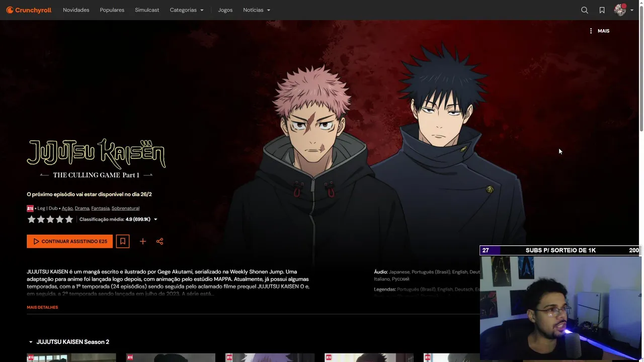Click the Drama genre link
The image size is (644, 362).
82,208
